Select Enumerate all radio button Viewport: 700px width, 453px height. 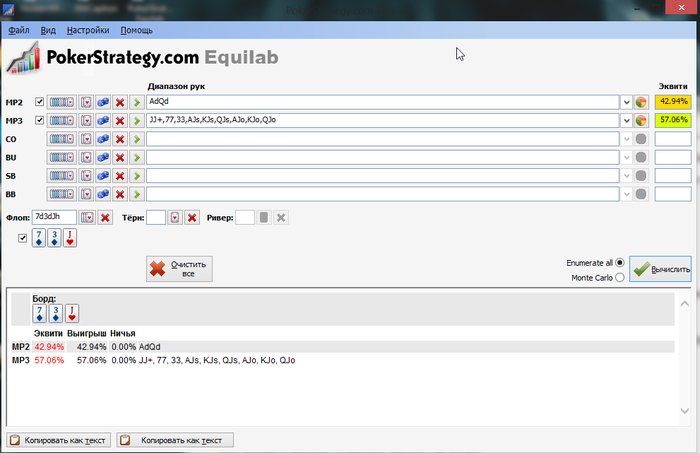620,262
